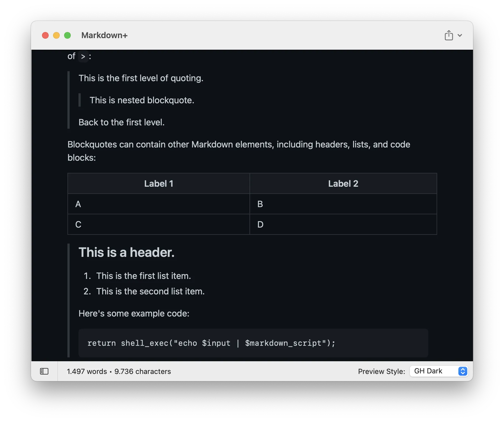This screenshot has width=504, height=422.
Task: Click the inline > code symbol
Action: [83, 56]
